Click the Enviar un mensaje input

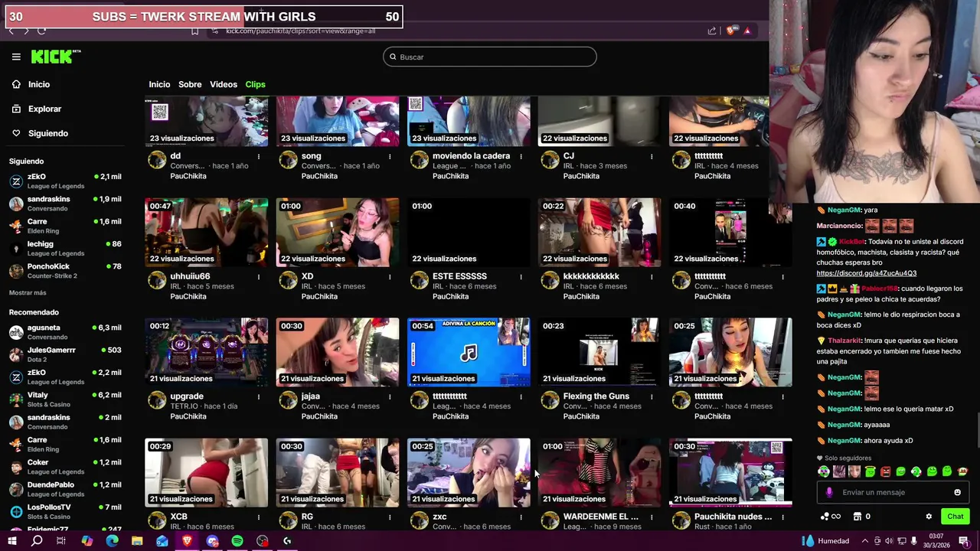pyautogui.click(x=892, y=492)
